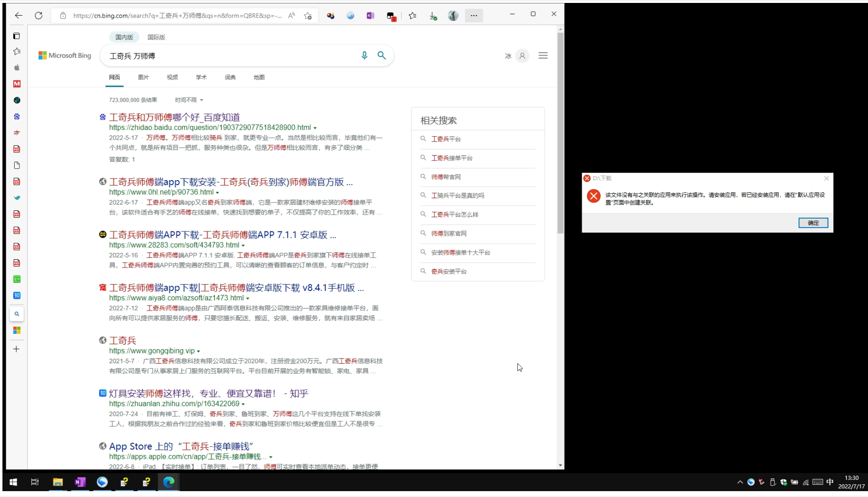Image resolution: width=868 pixels, height=497 pixels.
Task: Switch to the Baidu paw tab in the sidebar
Action: click(x=17, y=116)
